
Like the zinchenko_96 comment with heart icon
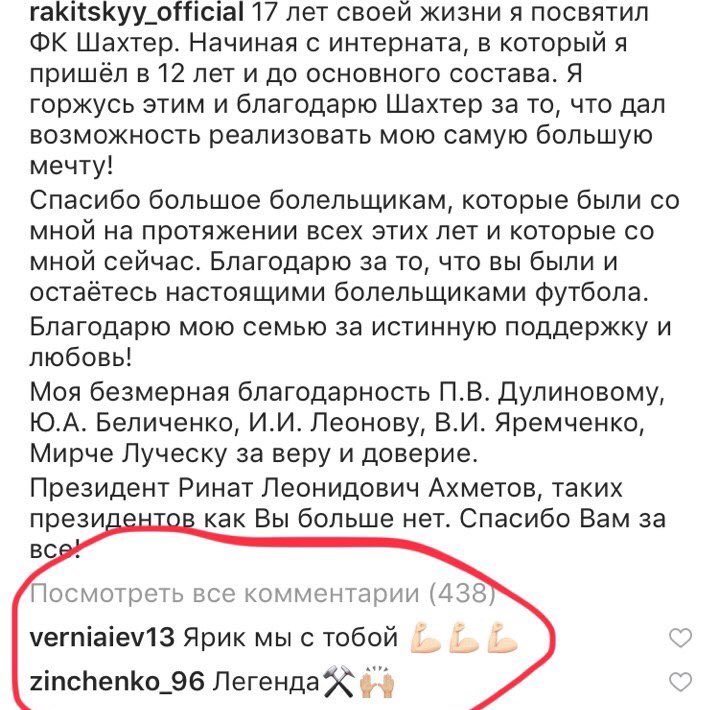tap(680, 682)
